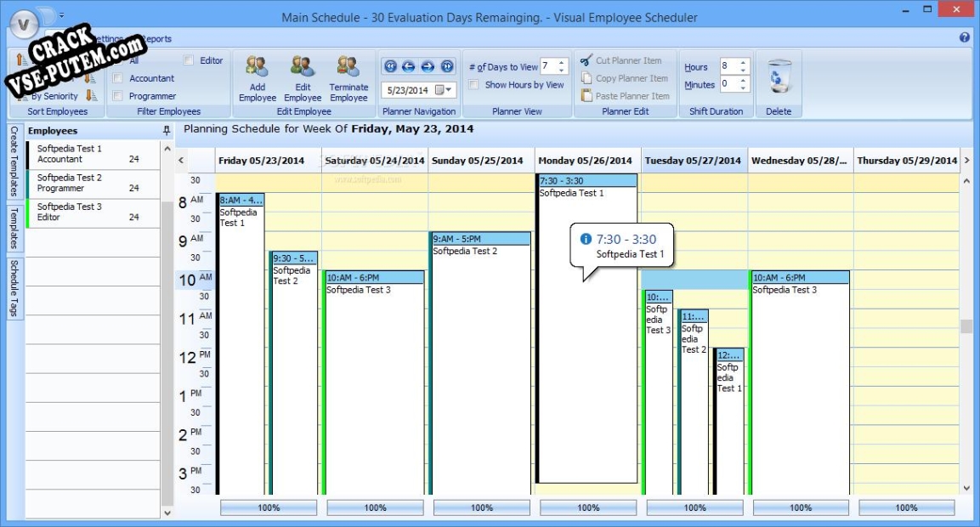980x527 pixels.
Task: Increase shift Minutes with up spinner
Action: point(743,80)
